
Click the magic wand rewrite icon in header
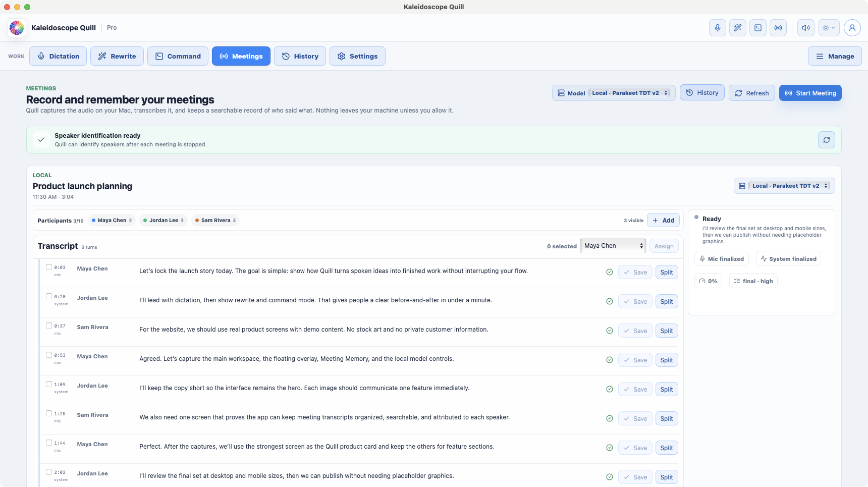pyautogui.click(x=737, y=28)
